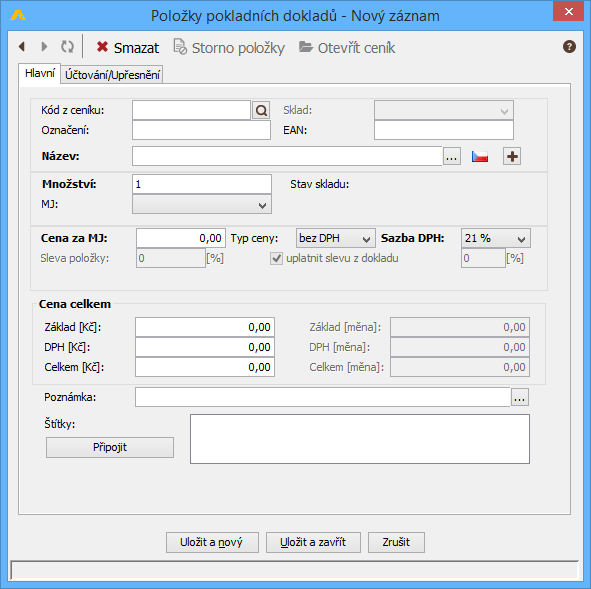Screen dimensions: 591x589
Task: Switch to Účtování/Upřesnění tab
Action: 112,75
